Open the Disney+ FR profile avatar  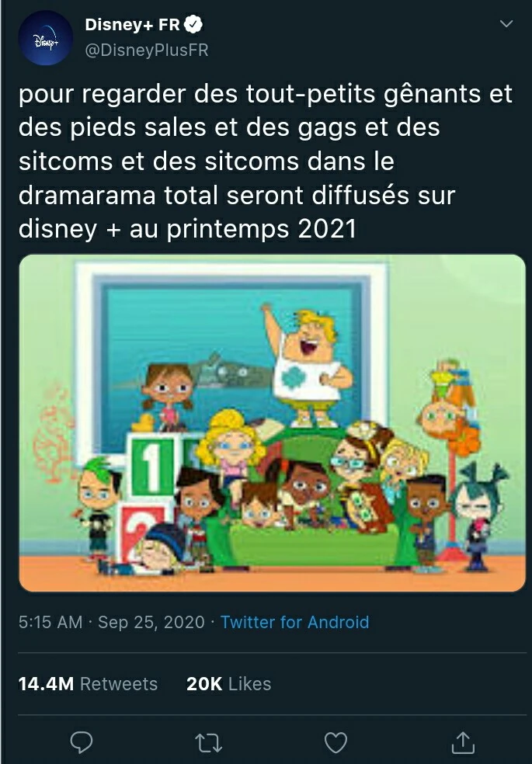pos(44,37)
